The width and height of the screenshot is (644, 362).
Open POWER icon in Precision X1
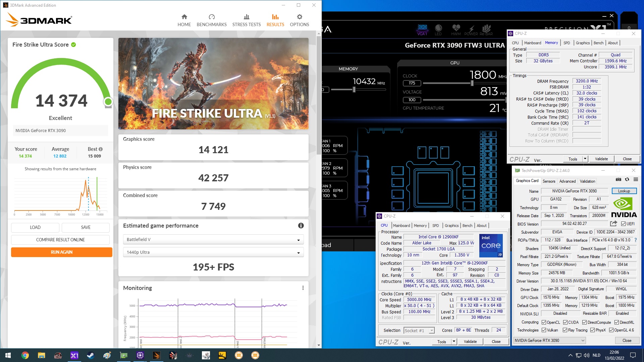[471, 29]
